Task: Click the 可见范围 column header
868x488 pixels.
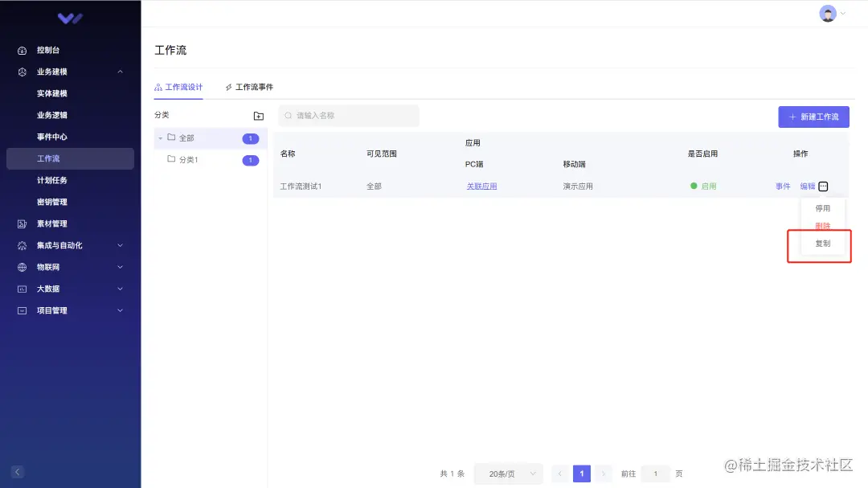Action: [382, 154]
